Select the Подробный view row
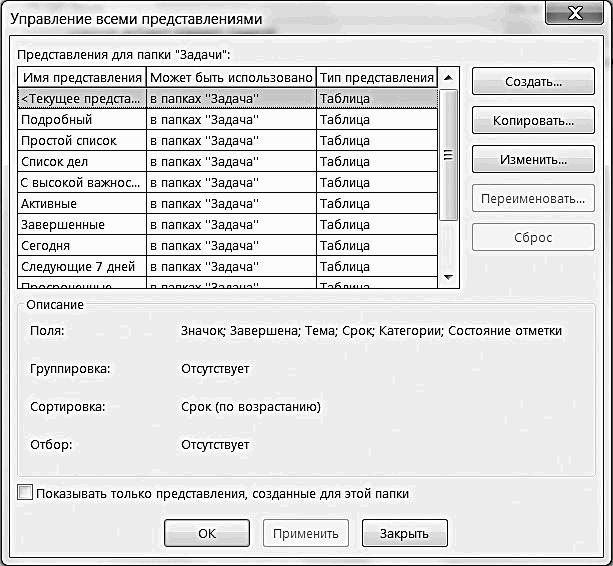This screenshot has width=613, height=566. 228,119
